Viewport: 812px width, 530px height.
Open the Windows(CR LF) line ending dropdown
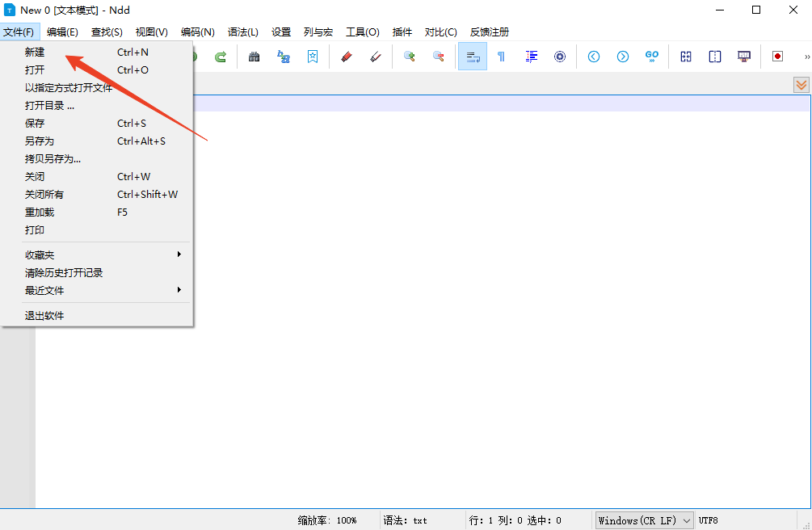tap(644, 520)
